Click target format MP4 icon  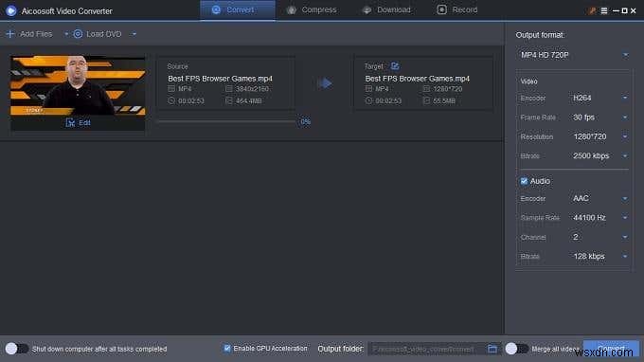pyautogui.click(x=368, y=89)
